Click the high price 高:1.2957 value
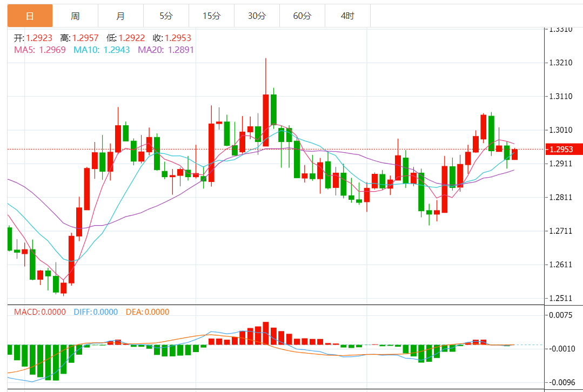This screenshot has width=583, height=392. [x=79, y=38]
